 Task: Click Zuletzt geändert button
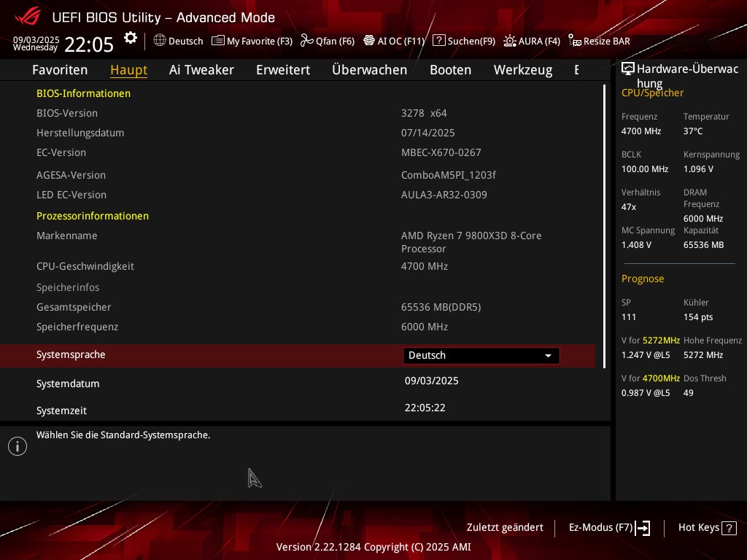point(505,528)
